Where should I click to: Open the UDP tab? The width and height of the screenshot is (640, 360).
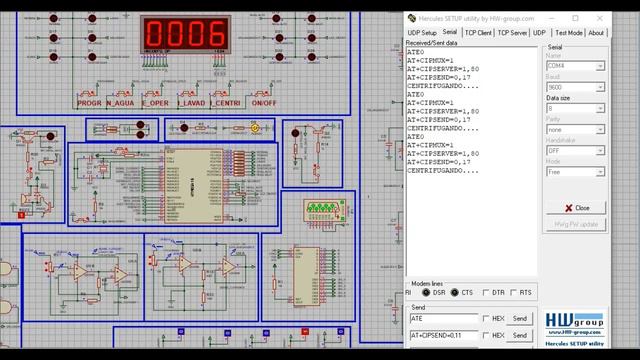coord(539,33)
